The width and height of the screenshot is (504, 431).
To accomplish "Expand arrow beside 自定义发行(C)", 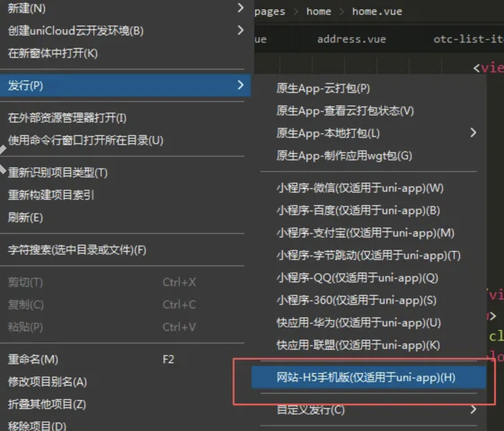I will (x=473, y=409).
